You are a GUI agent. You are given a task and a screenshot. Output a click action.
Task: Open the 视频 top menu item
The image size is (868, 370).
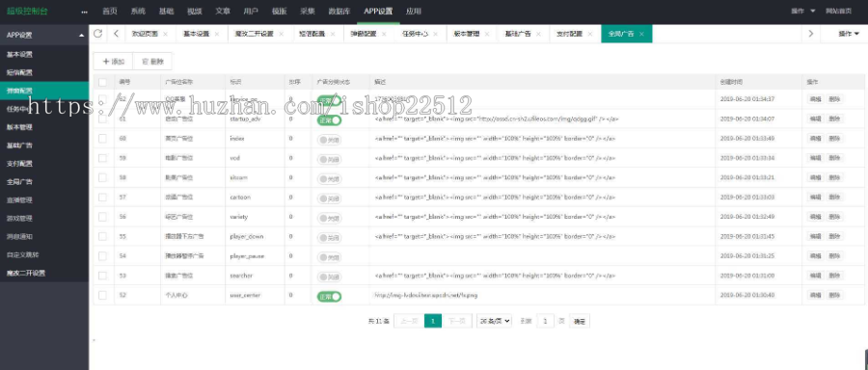click(194, 11)
